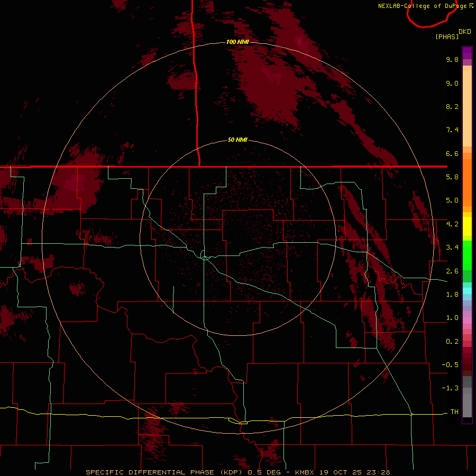This screenshot has width=476, height=476.
Task: Click the 7.4 legend value
Action: pos(452,130)
